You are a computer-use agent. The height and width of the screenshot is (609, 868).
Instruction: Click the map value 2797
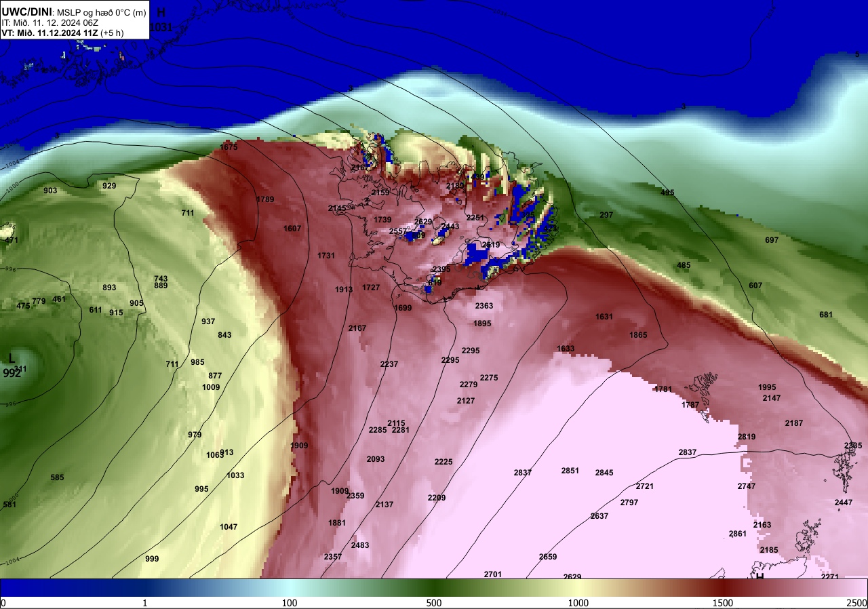click(629, 503)
